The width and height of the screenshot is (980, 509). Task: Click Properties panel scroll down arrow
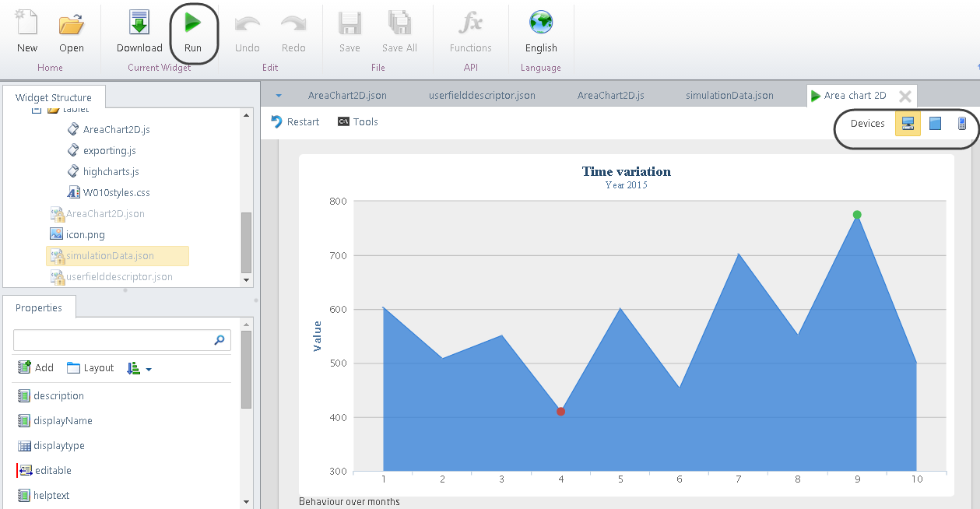point(247,502)
